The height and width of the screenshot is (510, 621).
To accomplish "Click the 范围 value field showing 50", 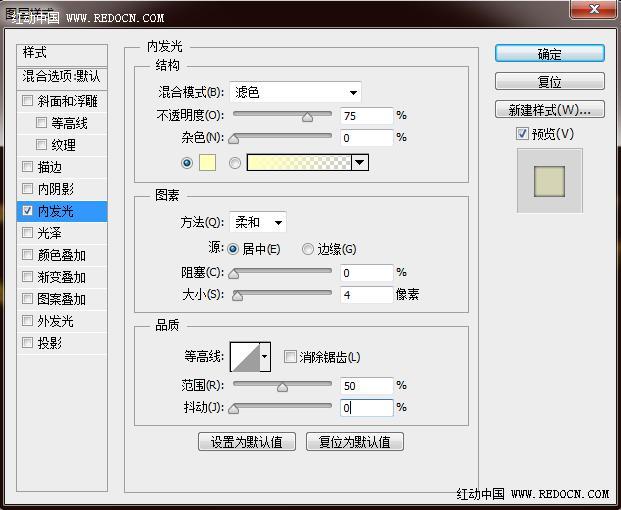I will (367, 386).
